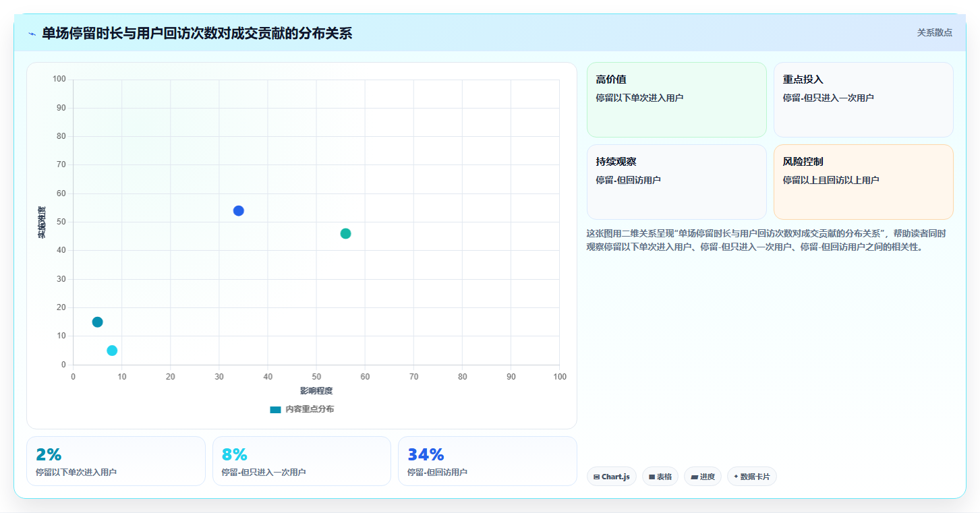Click the 关系散点 badge in the header
Viewport: 980px width, 513px height.
click(934, 32)
